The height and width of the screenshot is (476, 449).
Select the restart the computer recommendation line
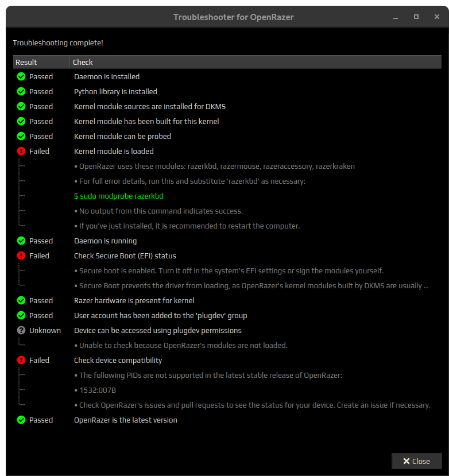[x=187, y=226]
